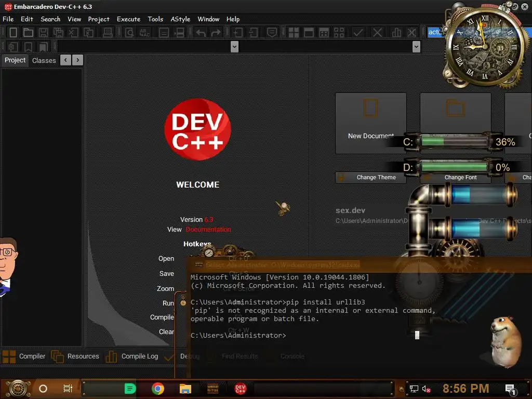
Task: Open the red Documentation link
Action: click(x=208, y=229)
